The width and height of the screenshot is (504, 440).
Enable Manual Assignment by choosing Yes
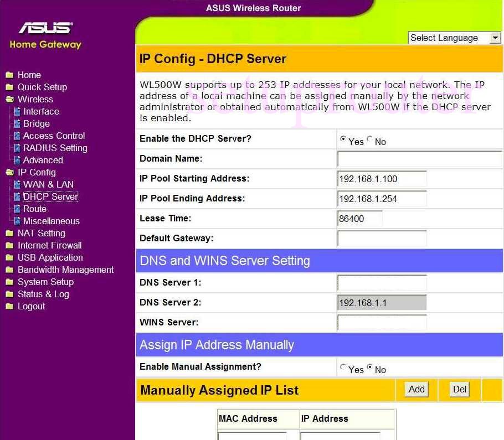click(x=343, y=366)
